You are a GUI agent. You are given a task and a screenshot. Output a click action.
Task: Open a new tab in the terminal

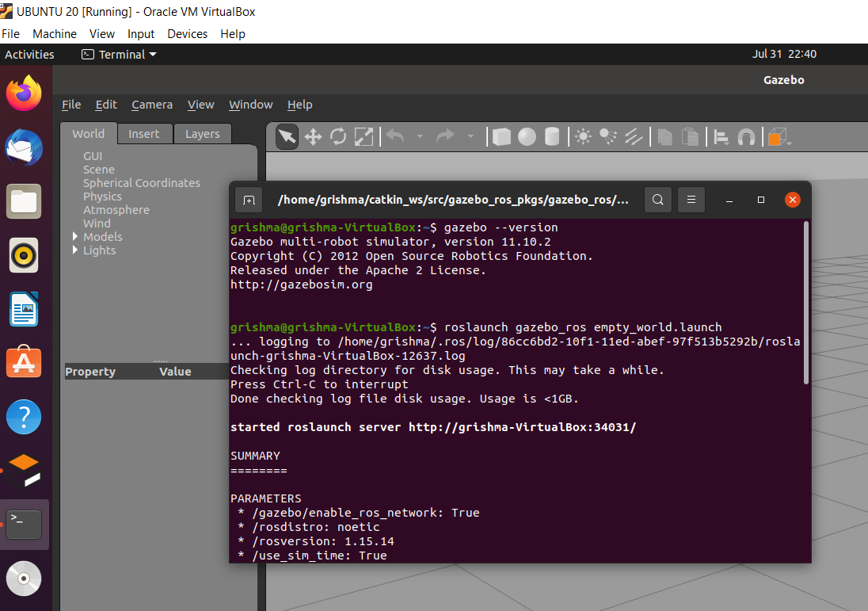click(249, 200)
